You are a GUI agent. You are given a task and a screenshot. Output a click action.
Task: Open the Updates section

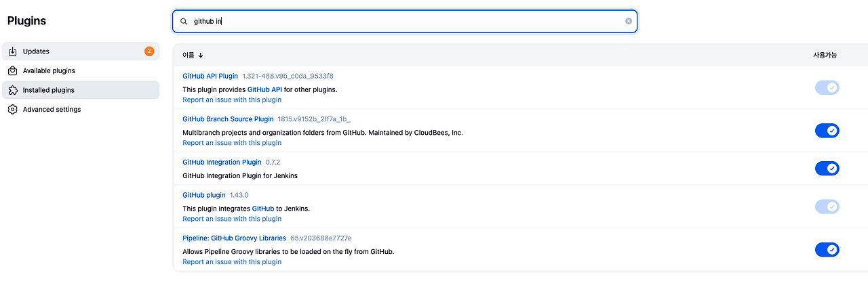coord(81,51)
